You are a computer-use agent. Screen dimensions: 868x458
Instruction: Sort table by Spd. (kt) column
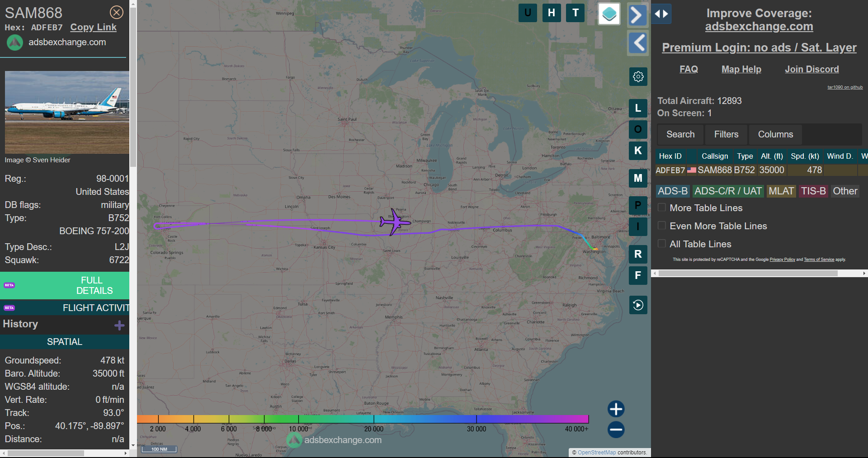pyautogui.click(x=805, y=156)
